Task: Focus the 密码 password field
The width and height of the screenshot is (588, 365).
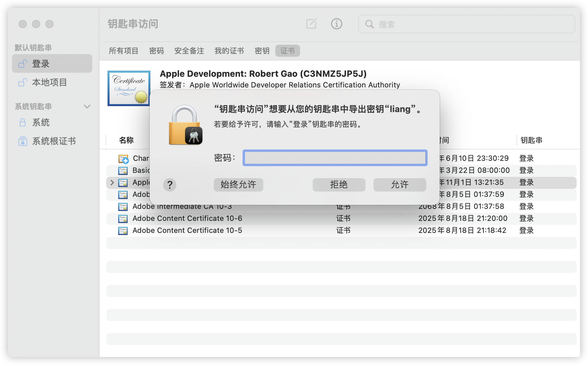Action: coord(335,158)
